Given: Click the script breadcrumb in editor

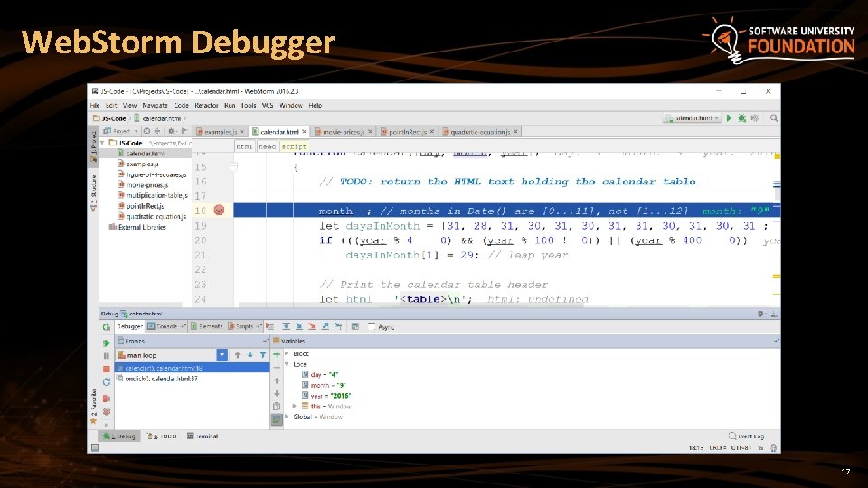Looking at the screenshot, I should tap(293, 146).
